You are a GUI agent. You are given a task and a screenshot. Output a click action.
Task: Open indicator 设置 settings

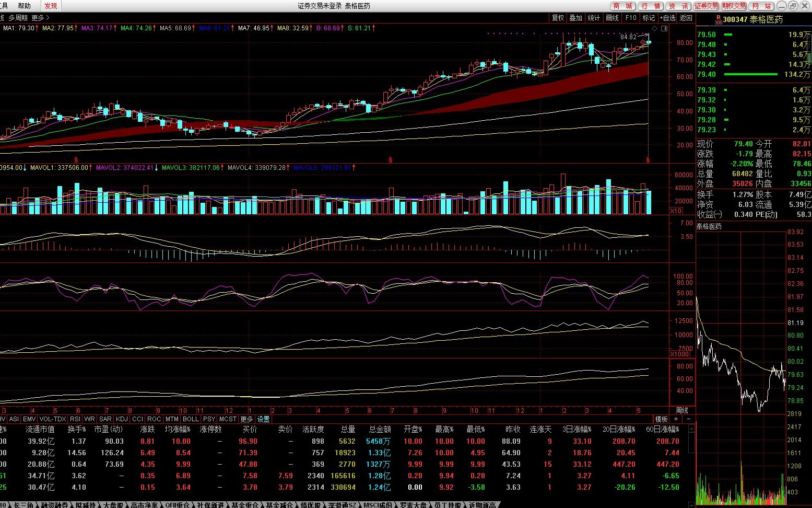[x=264, y=419]
